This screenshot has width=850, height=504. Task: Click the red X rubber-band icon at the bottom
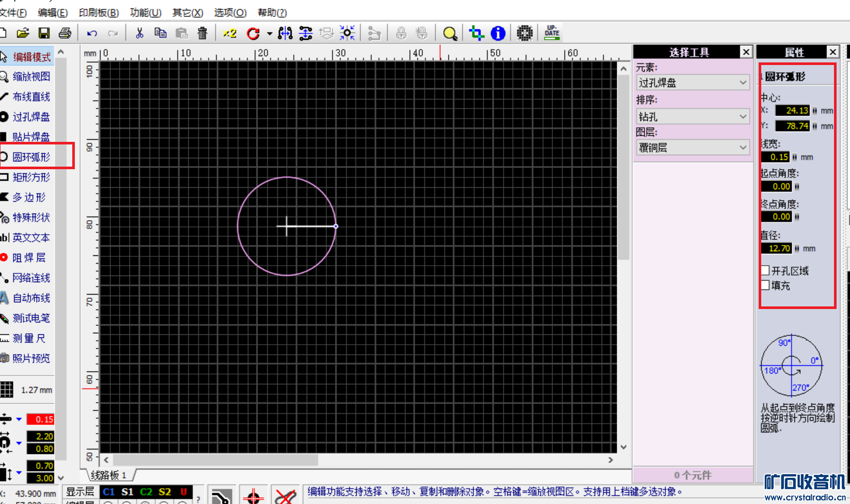coord(285,496)
